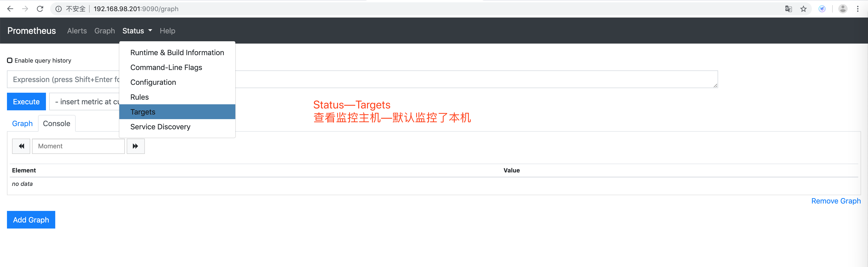Screen dimensions: 868x267
Task: Bookmark this page with the star
Action: pos(804,9)
